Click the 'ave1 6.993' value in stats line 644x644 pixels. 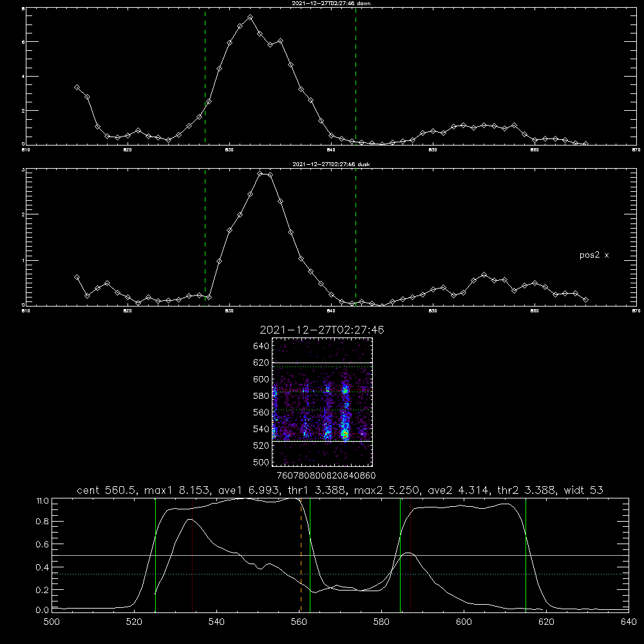pos(249,490)
